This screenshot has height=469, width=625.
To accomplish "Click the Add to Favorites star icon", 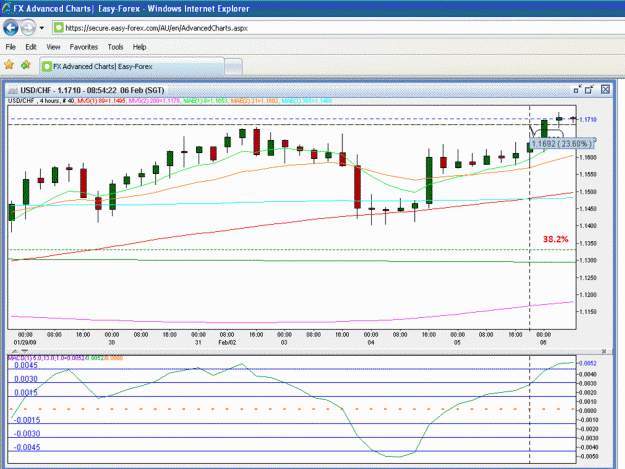I will (x=26, y=65).
